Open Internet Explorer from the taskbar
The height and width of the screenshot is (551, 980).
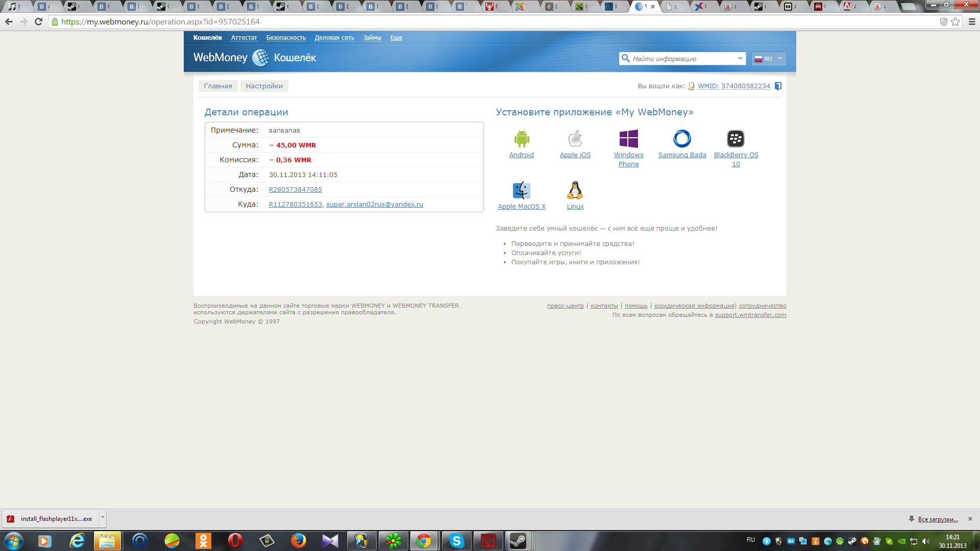click(77, 541)
